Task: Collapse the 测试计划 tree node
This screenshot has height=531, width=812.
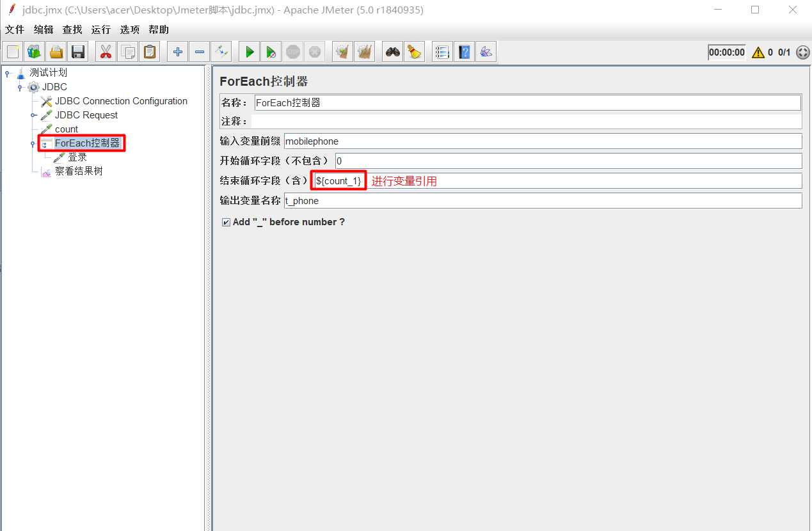Action: 7,74
